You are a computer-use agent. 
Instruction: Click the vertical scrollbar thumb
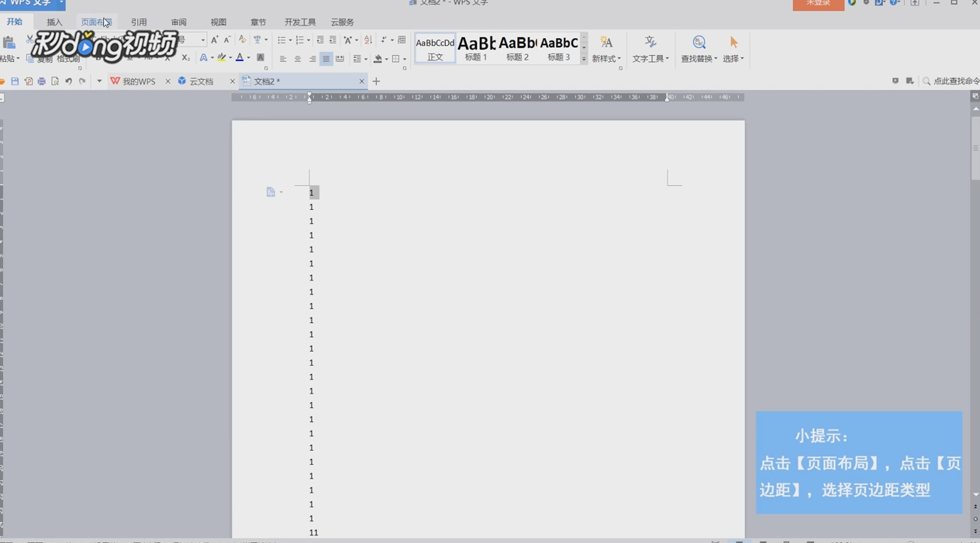975,149
